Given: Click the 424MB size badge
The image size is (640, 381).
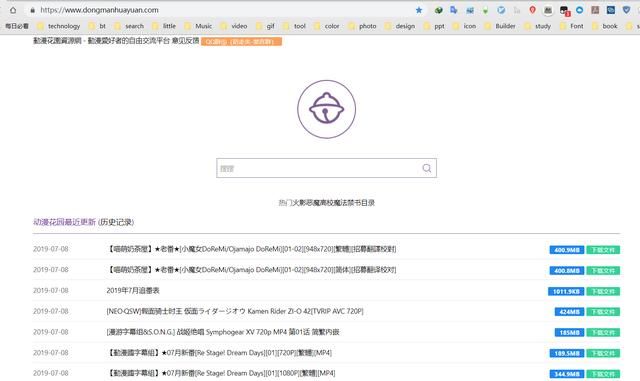Looking at the screenshot, I should [x=569, y=312].
